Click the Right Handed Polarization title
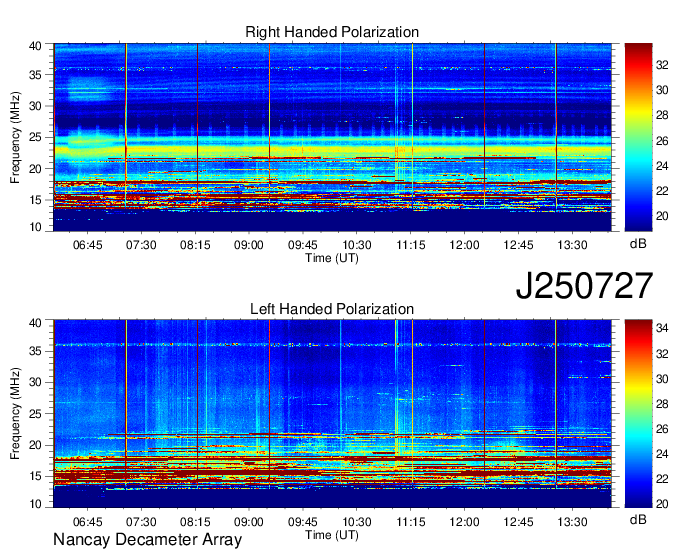Viewport: 680px width, 552px height. (332, 32)
